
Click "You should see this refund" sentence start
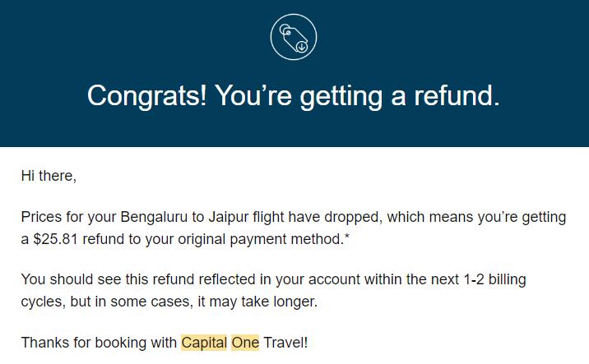tap(97, 280)
